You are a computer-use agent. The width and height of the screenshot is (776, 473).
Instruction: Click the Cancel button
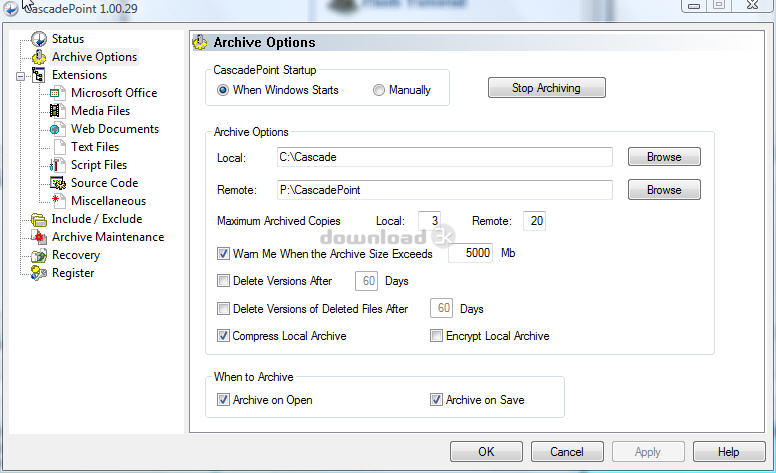[567, 452]
